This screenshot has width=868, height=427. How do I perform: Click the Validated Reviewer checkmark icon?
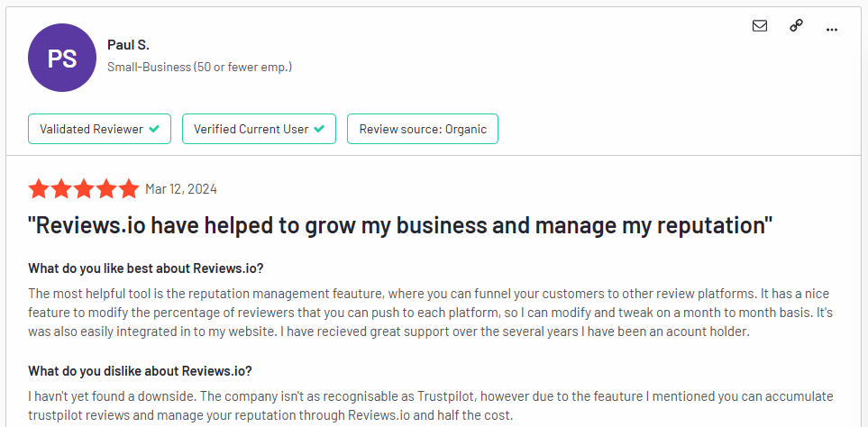click(x=154, y=129)
